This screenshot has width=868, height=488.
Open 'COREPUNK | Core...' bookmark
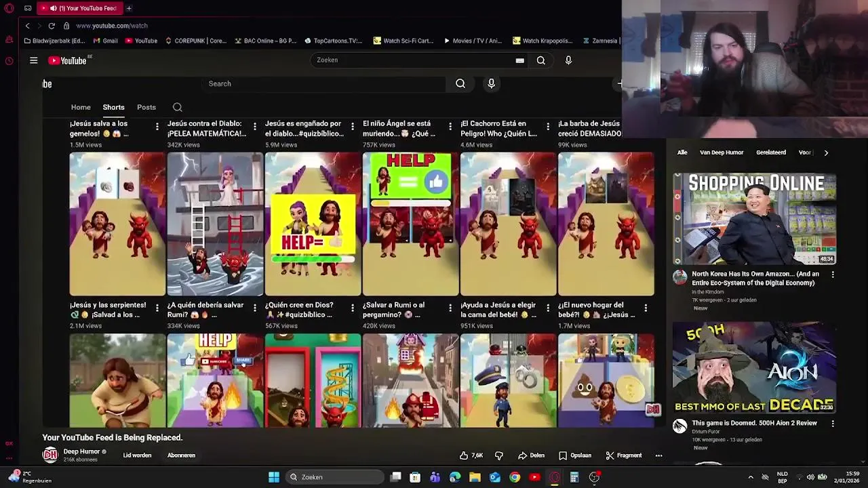click(x=195, y=41)
